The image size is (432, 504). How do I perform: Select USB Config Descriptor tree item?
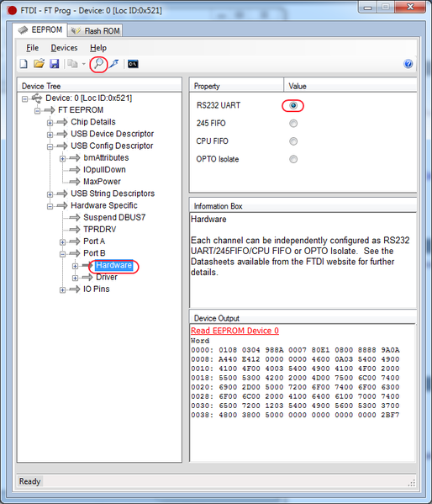tap(112, 146)
